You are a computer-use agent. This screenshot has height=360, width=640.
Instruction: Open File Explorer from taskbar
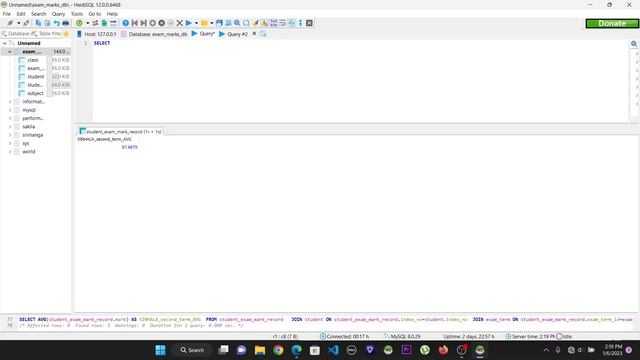[x=260, y=350]
